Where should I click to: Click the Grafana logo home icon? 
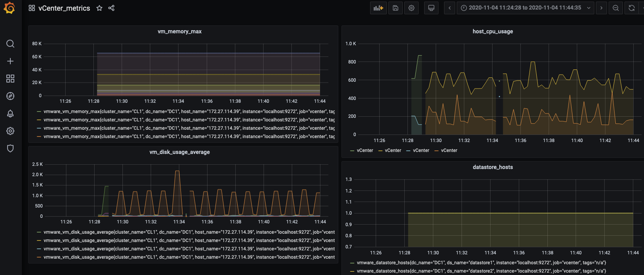(x=10, y=8)
